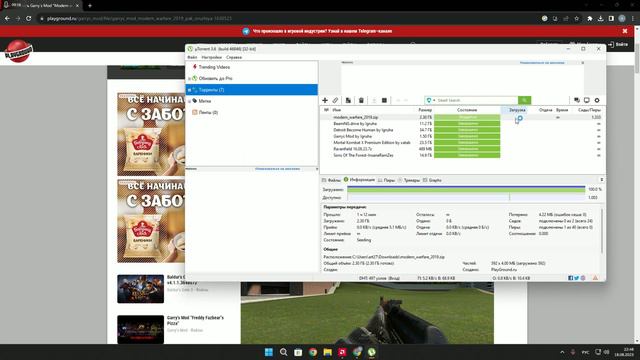Image resolution: width=640 pixels, height=360 pixels.
Task: Open Windows taskbar search
Action: tap(283, 352)
